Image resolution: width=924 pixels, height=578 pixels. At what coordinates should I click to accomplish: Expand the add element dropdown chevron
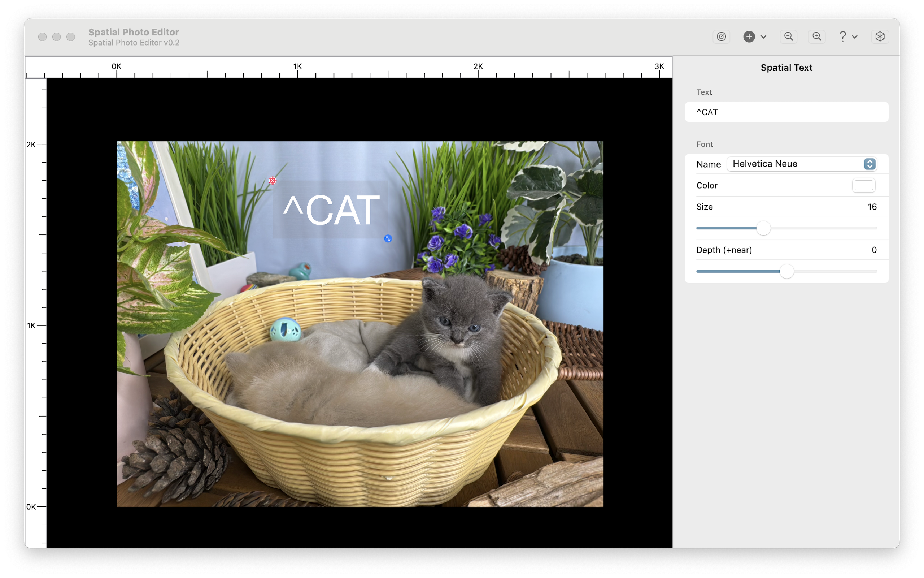[763, 37]
